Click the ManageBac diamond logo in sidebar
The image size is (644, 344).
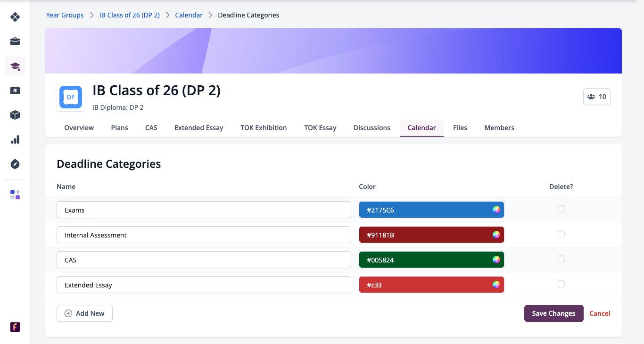pyautogui.click(x=15, y=17)
